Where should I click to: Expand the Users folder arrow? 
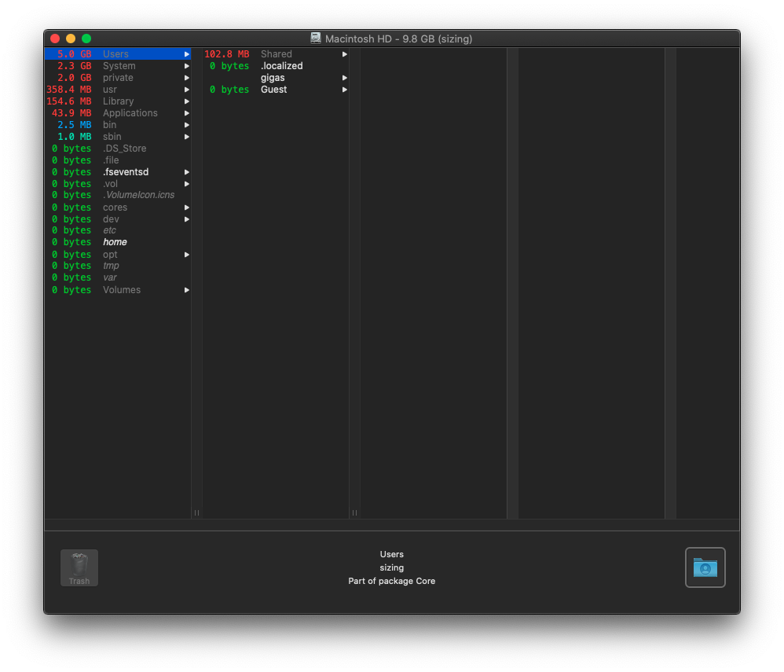(186, 54)
